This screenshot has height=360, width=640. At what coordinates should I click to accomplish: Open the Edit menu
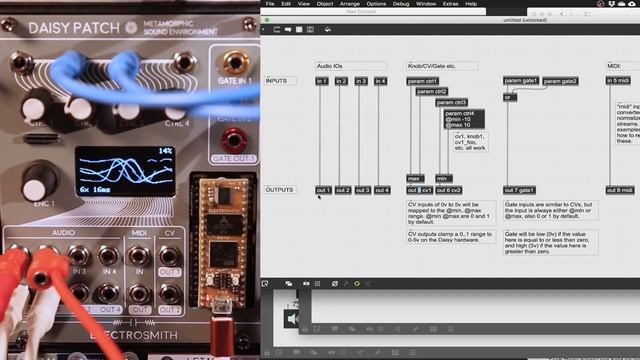click(286, 4)
